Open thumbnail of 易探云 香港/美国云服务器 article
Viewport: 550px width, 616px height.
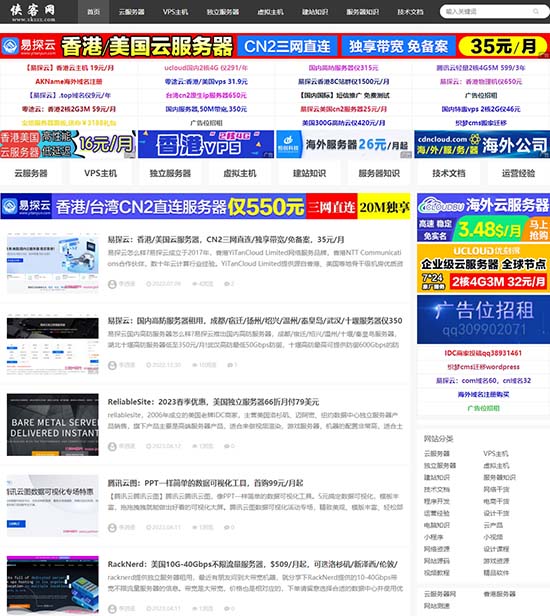click(53, 262)
